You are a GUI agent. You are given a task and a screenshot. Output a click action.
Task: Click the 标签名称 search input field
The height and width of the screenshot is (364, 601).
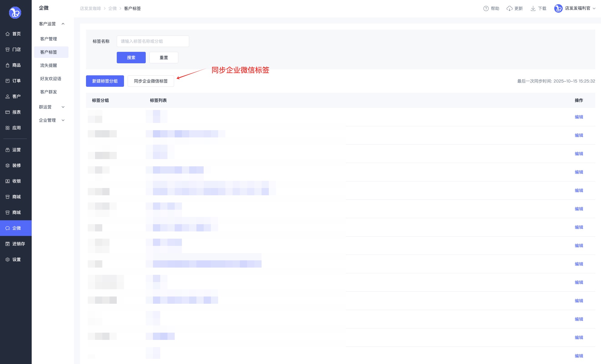click(153, 41)
